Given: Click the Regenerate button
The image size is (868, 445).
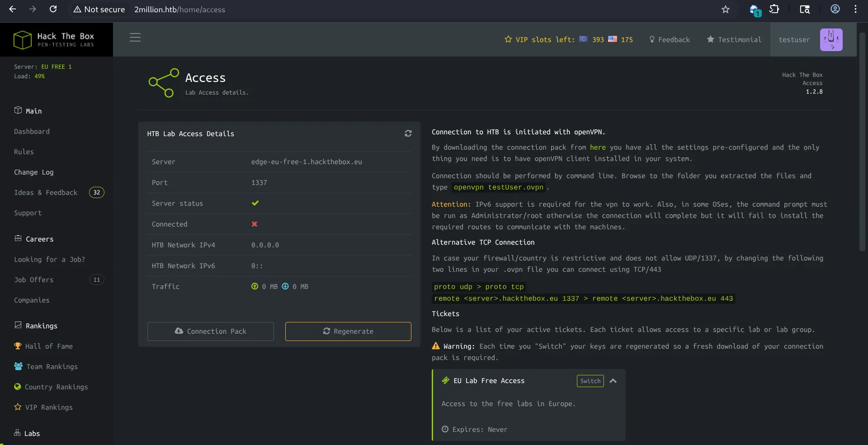Looking at the screenshot, I should pyautogui.click(x=348, y=331).
